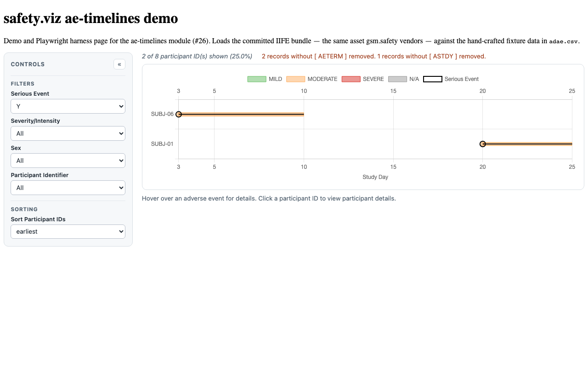Toggle the Serious Event legend box
Viewport: 588px width, 368px height.
[x=433, y=79]
